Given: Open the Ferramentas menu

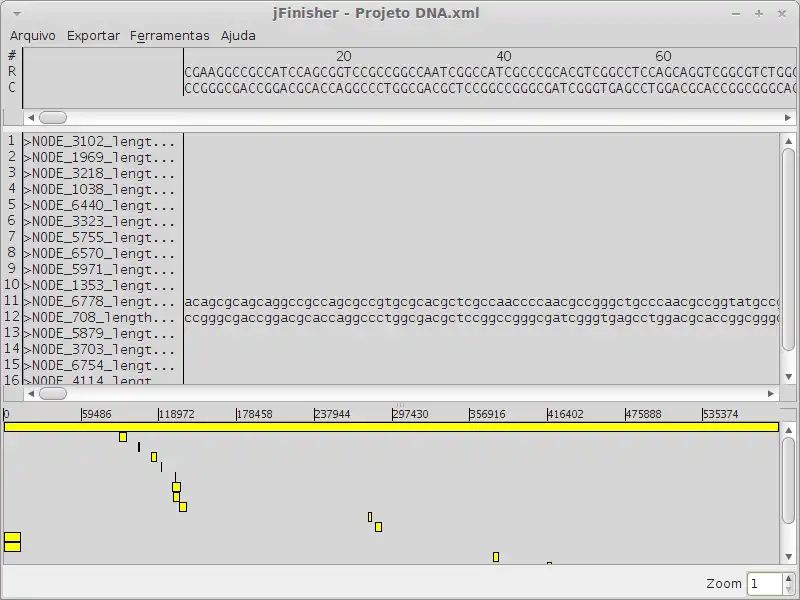Looking at the screenshot, I should [169, 36].
